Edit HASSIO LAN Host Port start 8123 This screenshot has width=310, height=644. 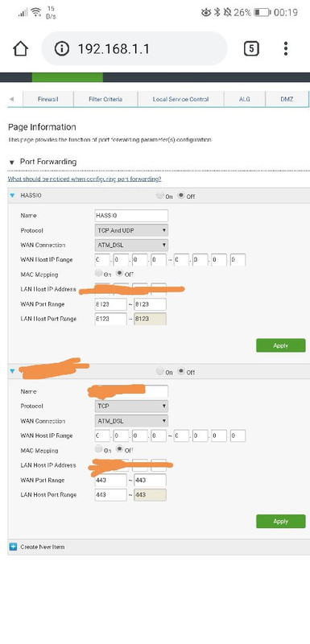pyautogui.click(x=111, y=319)
